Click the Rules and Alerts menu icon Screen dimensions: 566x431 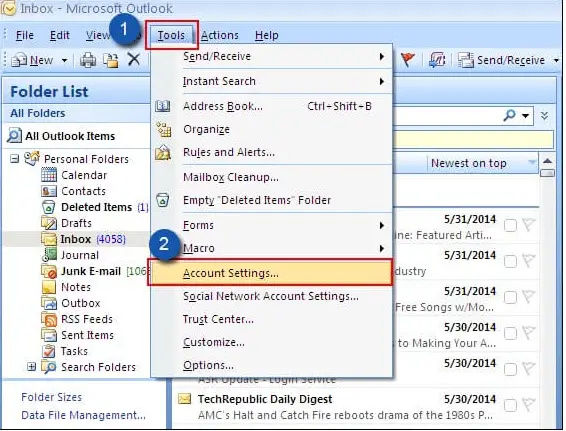coord(163,152)
